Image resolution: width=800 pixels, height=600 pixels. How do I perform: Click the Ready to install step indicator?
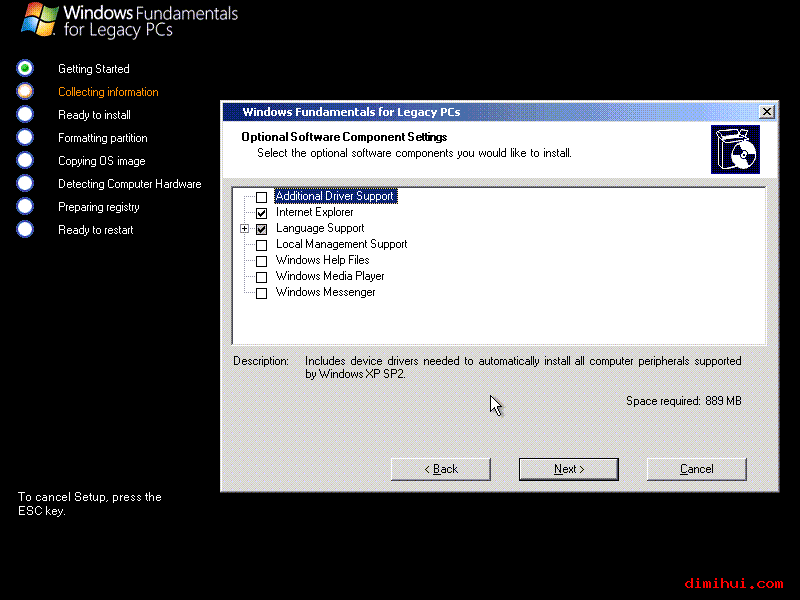(25, 114)
